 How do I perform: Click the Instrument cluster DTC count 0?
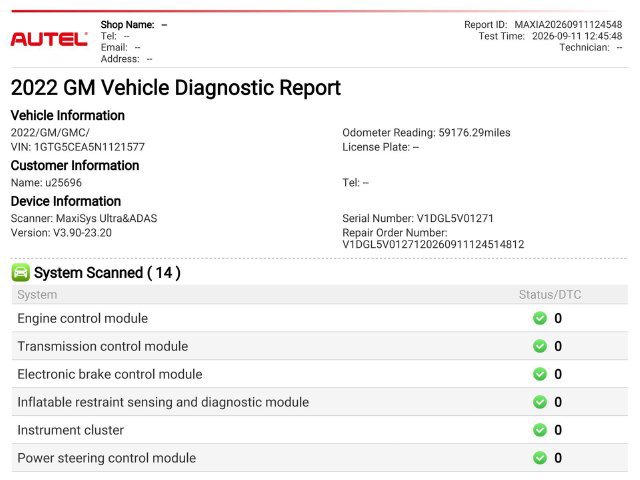pos(558,430)
